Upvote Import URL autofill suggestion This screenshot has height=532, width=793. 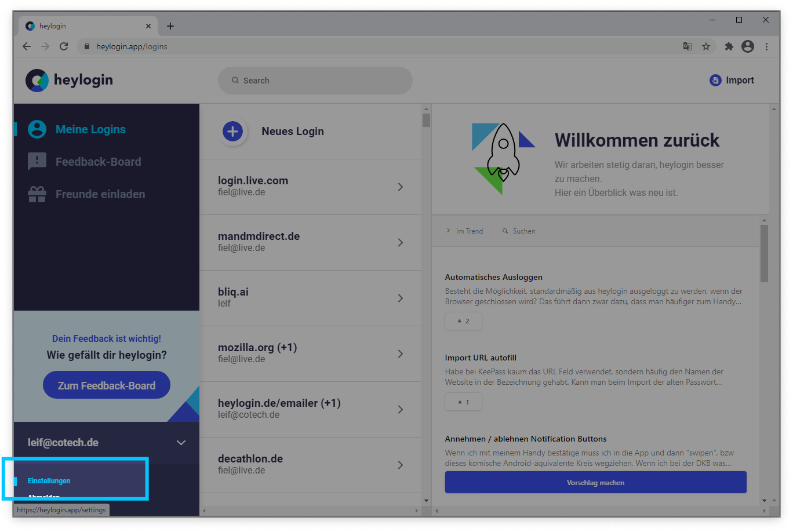tap(463, 402)
